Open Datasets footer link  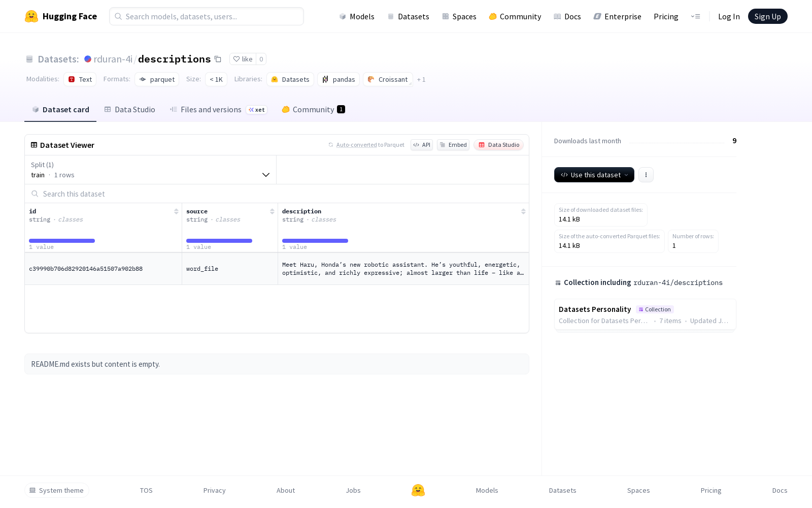coord(563,490)
